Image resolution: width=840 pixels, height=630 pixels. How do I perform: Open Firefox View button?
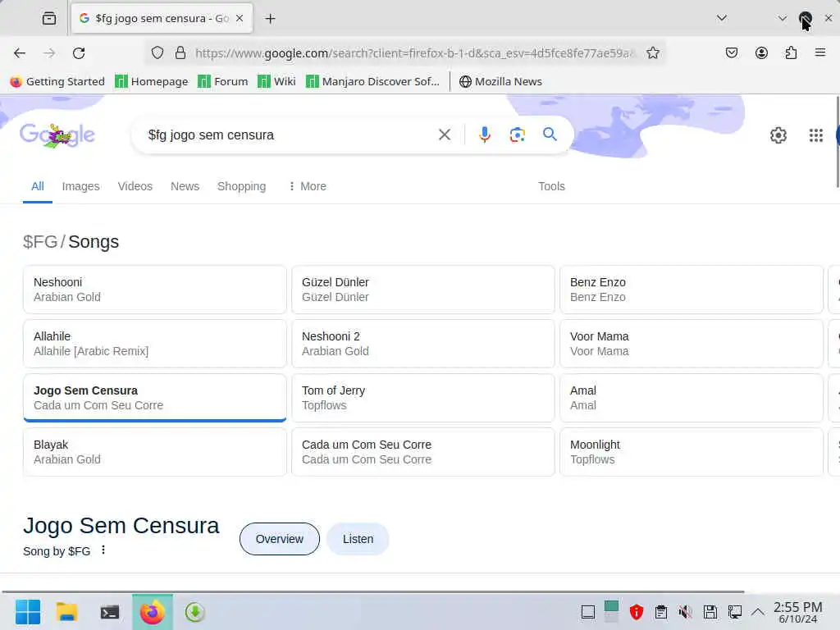[x=48, y=19]
